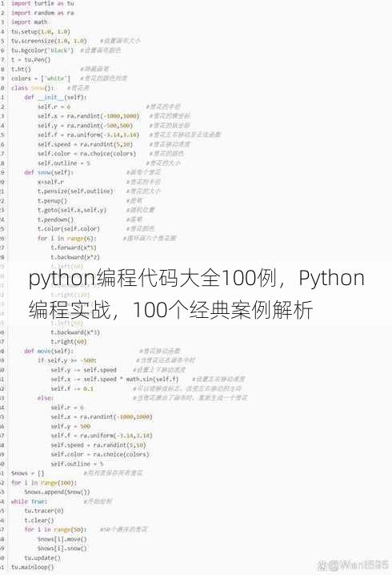Click the 'import random as ra' line
Viewport: 392px width, 575px height.
pos(42,13)
